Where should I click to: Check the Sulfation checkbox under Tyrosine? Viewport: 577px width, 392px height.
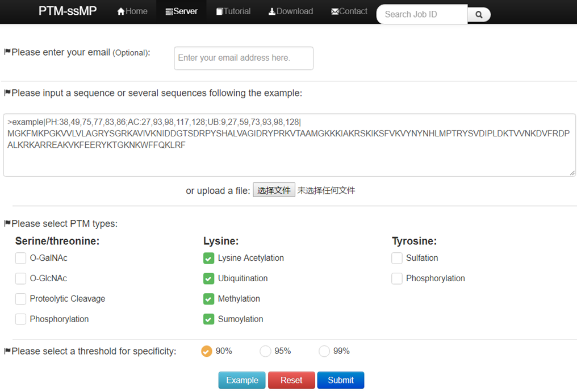click(397, 258)
